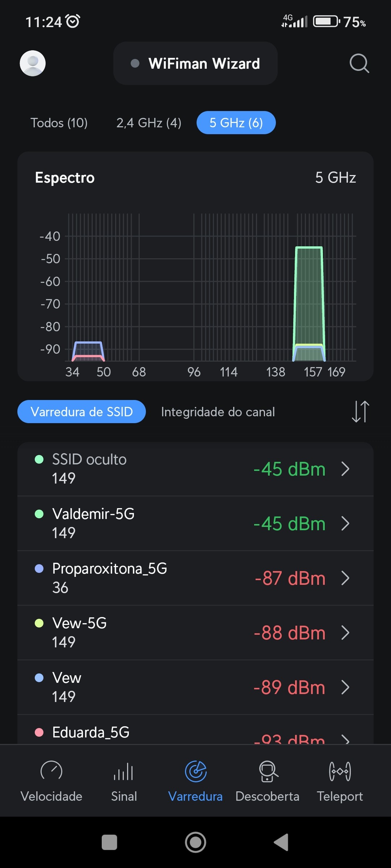Image resolution: width=391 pixels, height=868 pixels.
Task: Tap the sort order arrows icon
Action: pos(360,412)
